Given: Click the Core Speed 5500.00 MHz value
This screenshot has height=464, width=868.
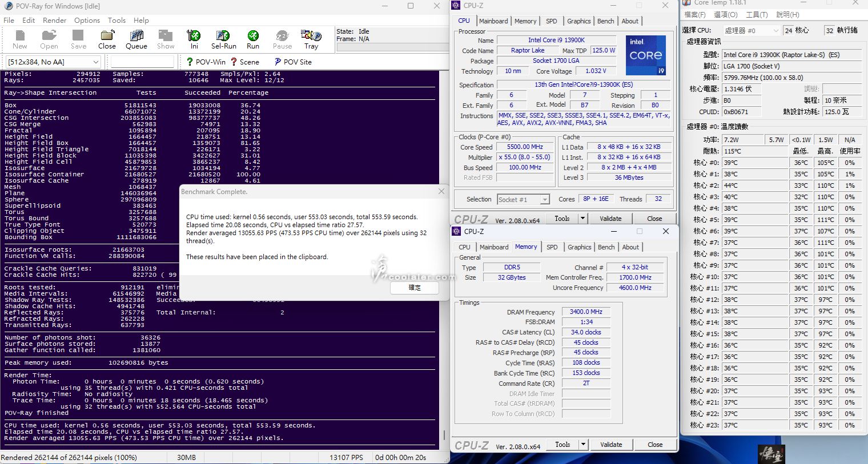Looking at the screenshot, I should pos(525,147).
